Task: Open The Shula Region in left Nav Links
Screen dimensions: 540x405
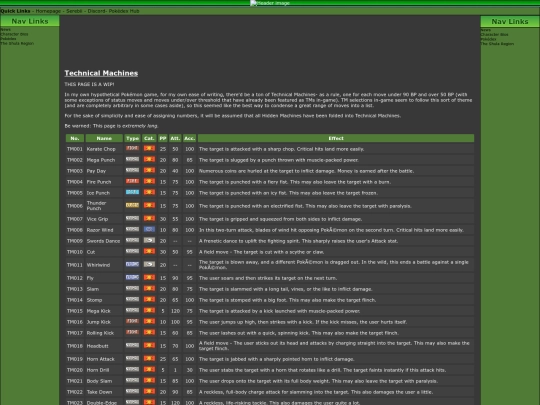Action: tap(17, 43)
